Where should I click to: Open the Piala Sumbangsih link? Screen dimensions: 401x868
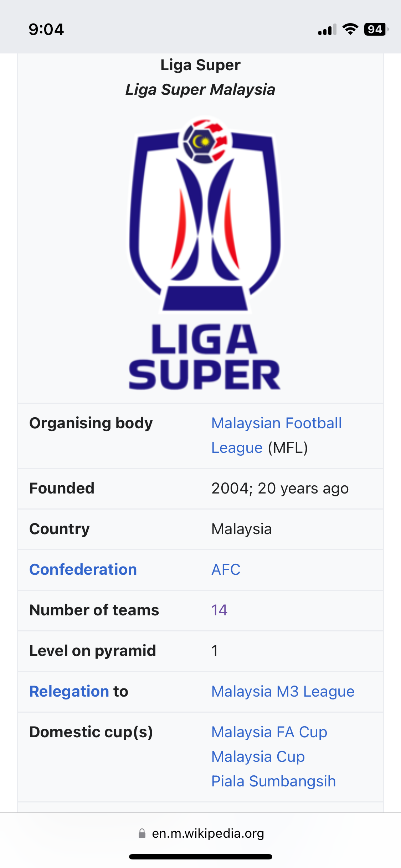point(273,781)
